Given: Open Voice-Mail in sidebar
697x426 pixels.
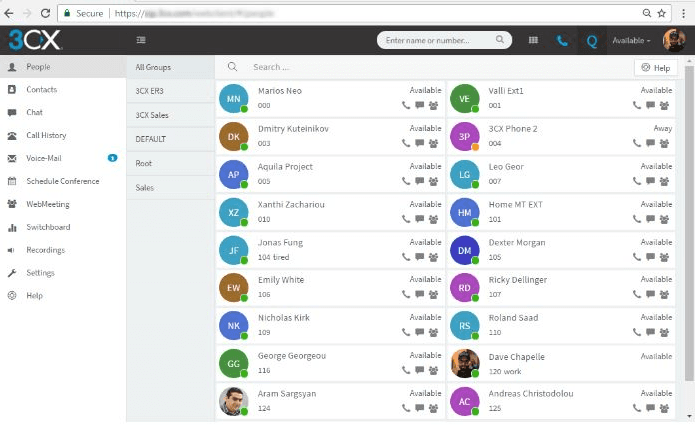Looking at the screenshot, I should pos(44,158).
